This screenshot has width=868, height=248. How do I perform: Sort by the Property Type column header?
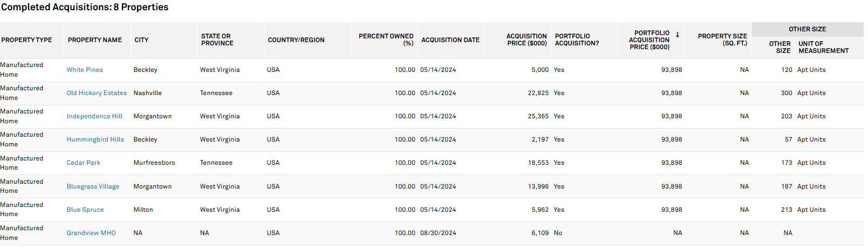[26, 40]
